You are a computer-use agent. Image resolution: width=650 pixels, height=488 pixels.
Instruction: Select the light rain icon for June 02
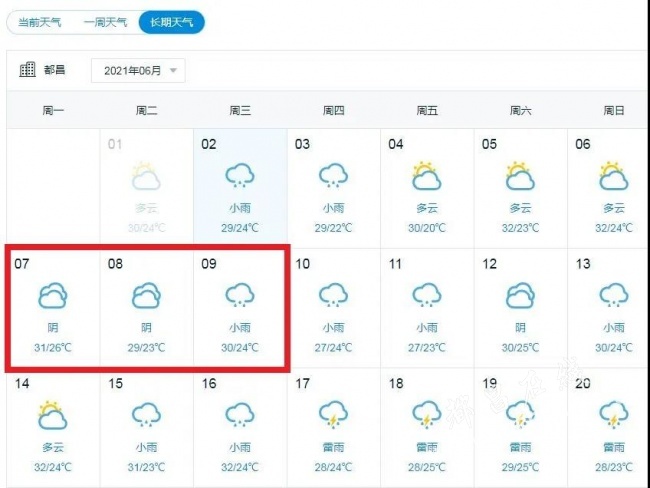click(x=240, y=175)
